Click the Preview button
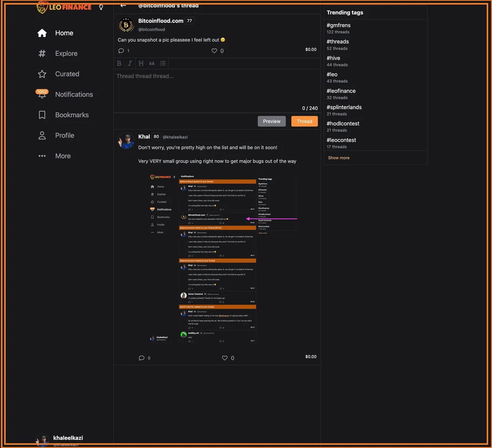This screenshot has width=492, height=448. (272, 121)
